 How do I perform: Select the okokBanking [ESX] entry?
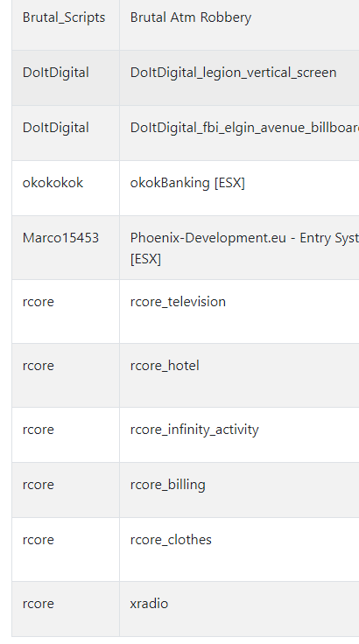187,183
